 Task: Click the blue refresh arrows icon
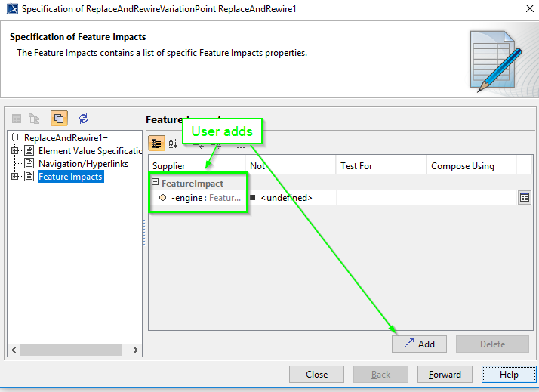coord(84,119)
